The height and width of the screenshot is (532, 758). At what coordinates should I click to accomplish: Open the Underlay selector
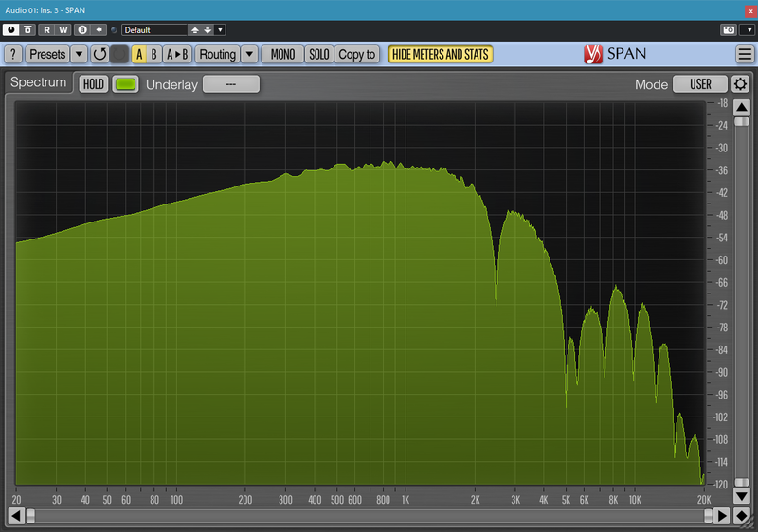click(x=231, y=84)
